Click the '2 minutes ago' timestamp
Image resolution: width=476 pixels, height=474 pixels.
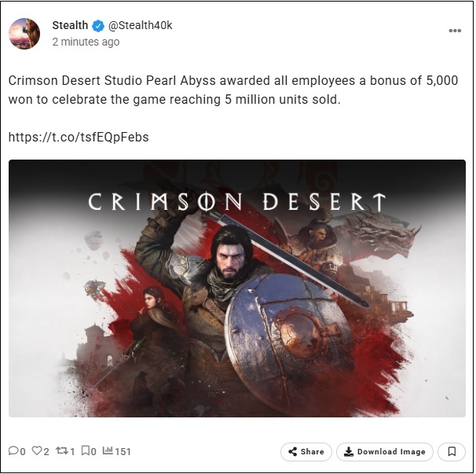[x=86, y=42]
